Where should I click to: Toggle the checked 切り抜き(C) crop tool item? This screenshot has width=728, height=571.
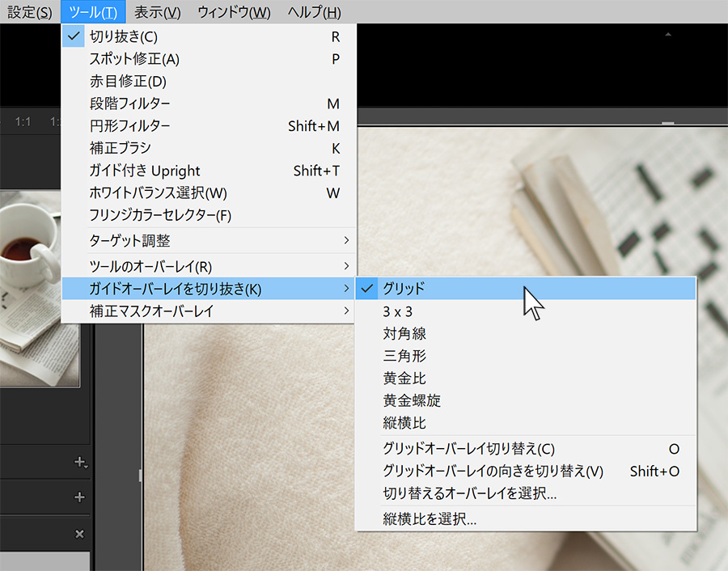click(x=123, y=36)
